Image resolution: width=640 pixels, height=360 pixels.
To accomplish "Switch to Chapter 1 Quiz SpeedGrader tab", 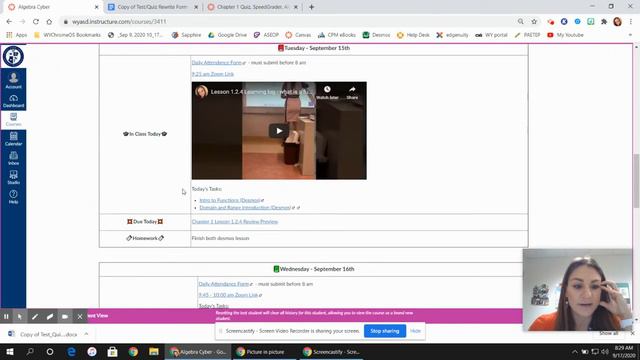I will point(252,7).
